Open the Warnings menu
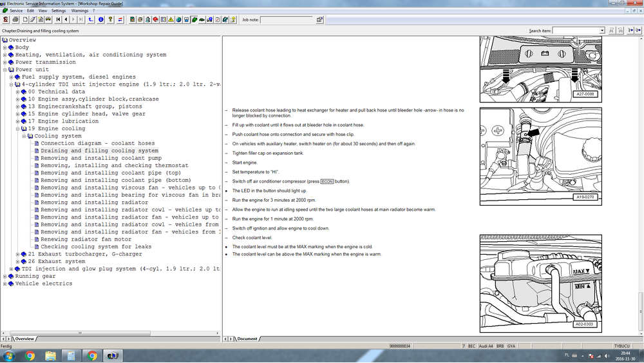The height and width of the screenshot is (363, 644). point(79,11)
